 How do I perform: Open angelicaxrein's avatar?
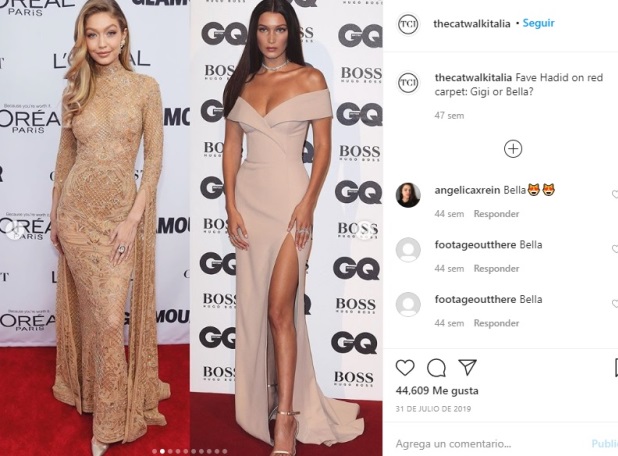tap(408, 195)
